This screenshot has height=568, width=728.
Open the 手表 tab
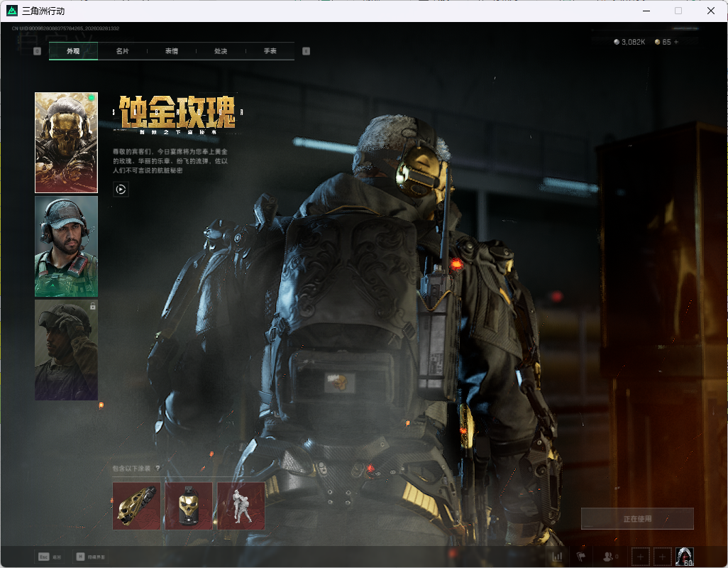[270, 51]
